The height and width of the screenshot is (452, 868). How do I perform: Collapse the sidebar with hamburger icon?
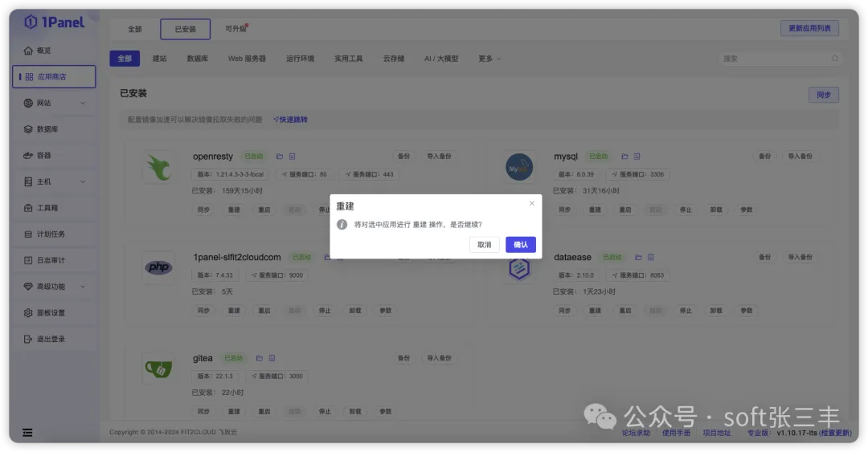point(27,433)
